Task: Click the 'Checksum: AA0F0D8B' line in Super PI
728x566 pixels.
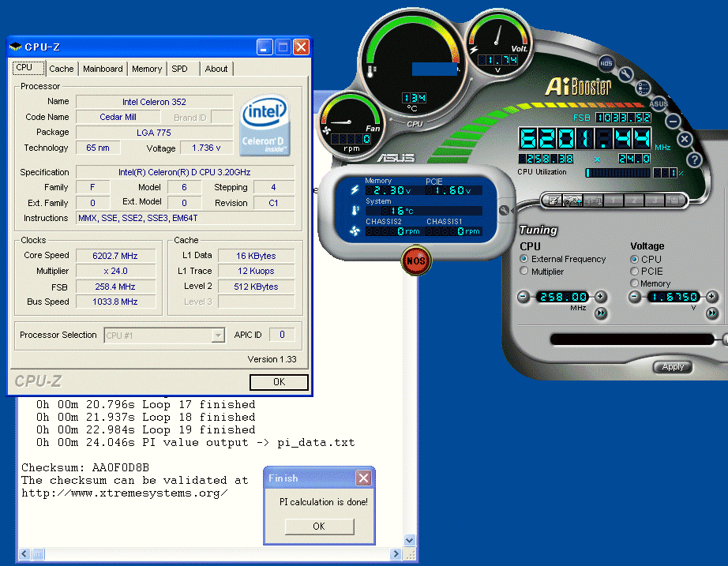Action: click(85, 467)
